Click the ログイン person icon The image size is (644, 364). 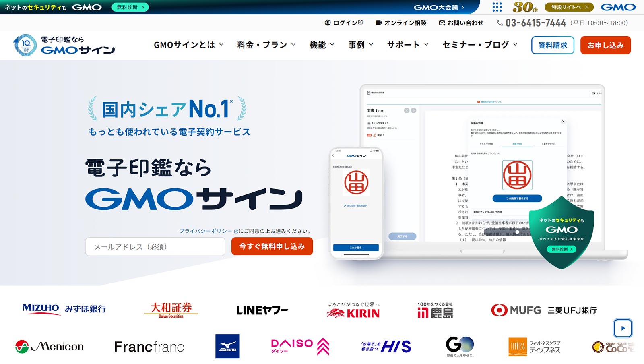click(x=327, y=23)
